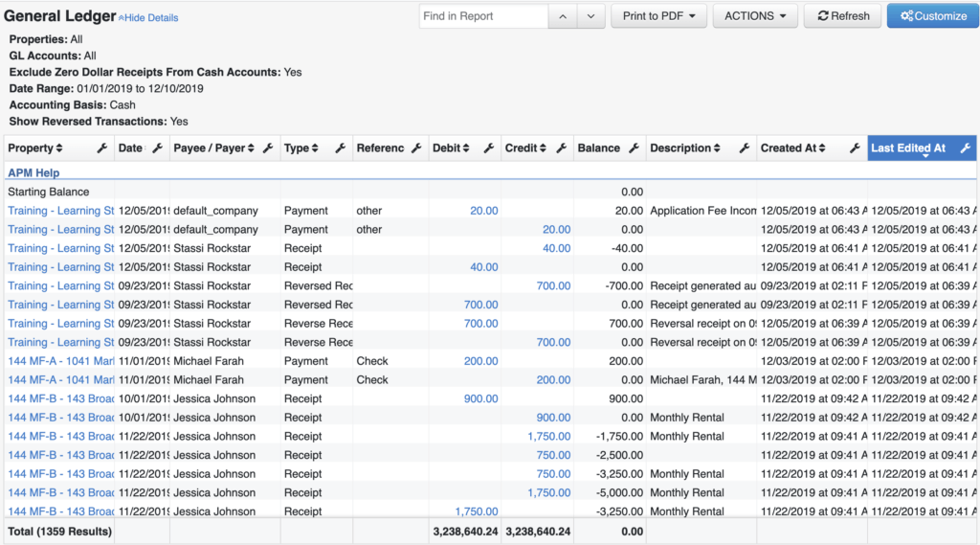Click the wrench icon in Type column header
This screenshot has width=980, height=545.
[341, 148]
